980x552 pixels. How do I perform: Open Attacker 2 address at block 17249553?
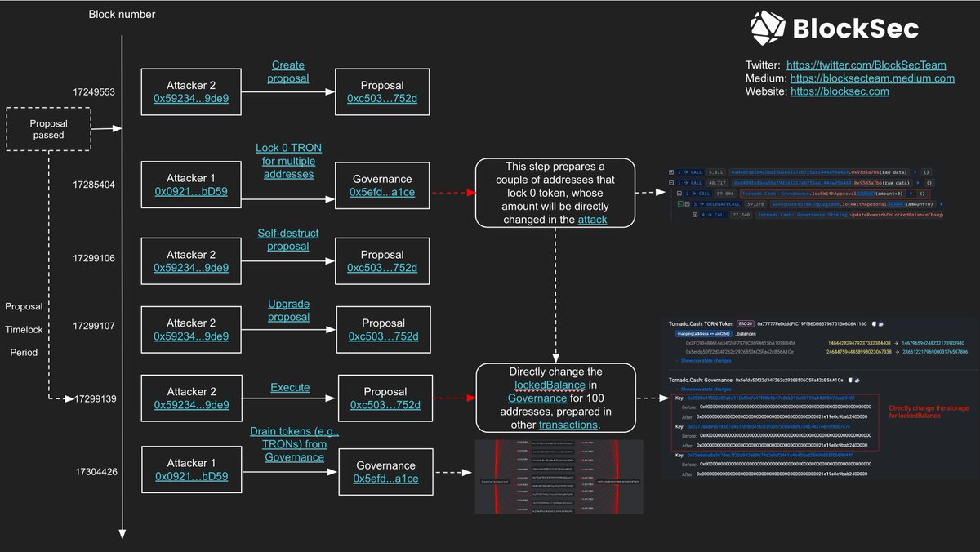click(191, 98)
